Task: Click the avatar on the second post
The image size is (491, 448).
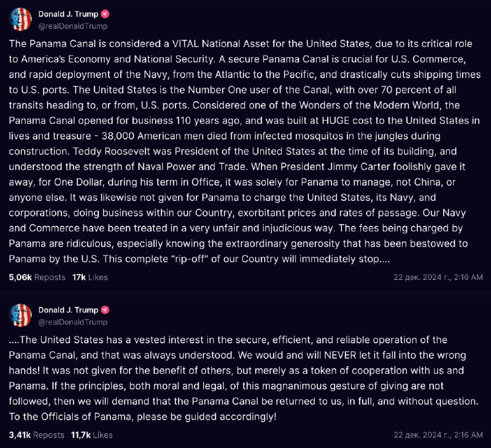Action: point(21,315)
